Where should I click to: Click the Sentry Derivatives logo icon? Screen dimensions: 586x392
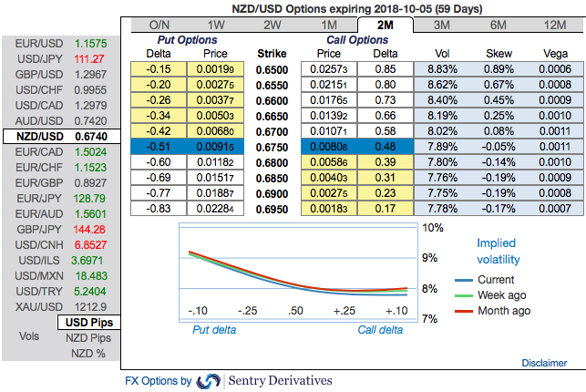pyautogui.click(x=209, y=380)
